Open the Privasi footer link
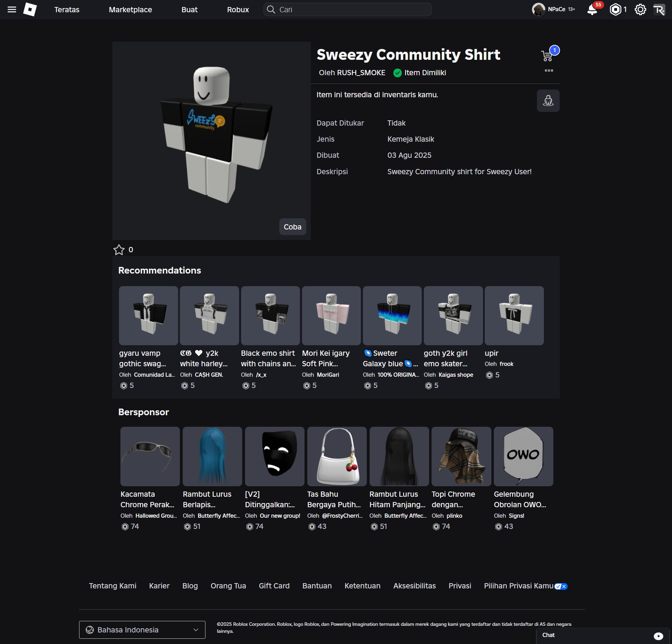 click(460, 586)
